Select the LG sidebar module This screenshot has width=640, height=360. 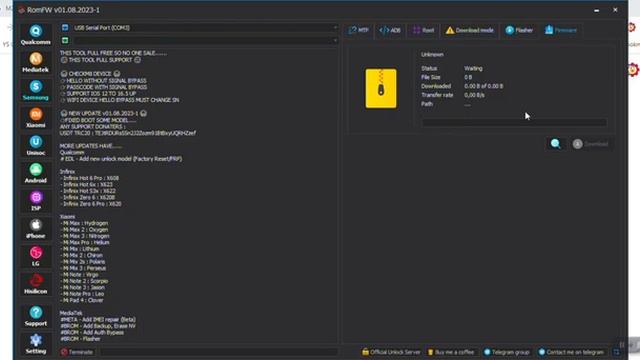(x=36, y=257)
